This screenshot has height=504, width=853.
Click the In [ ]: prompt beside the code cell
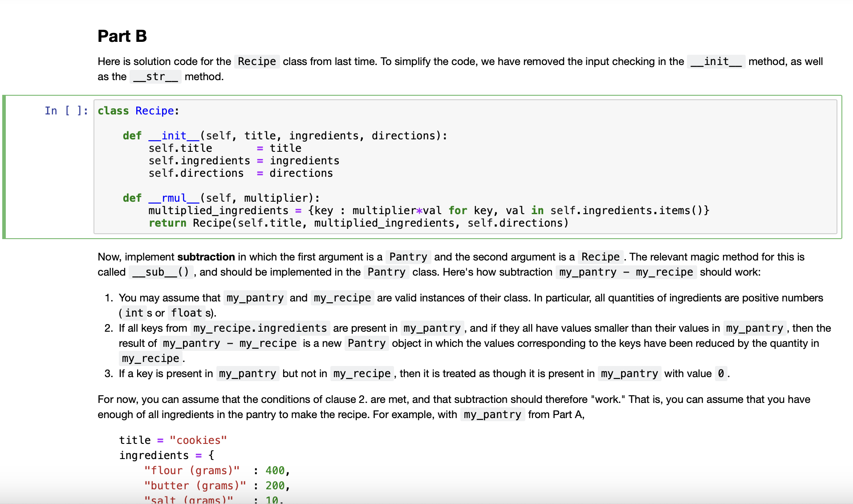[x=65, y=111]
